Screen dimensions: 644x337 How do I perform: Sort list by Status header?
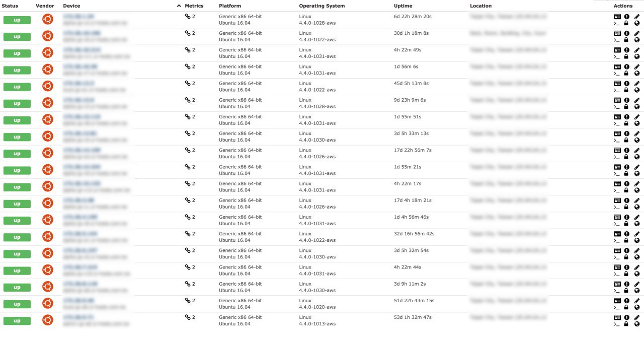click(10, 6)
